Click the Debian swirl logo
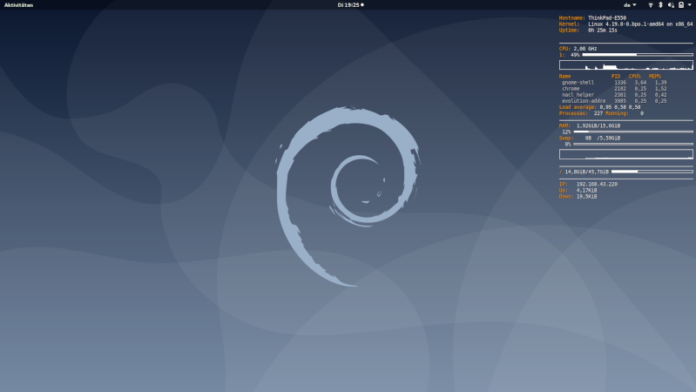Viewport: 696px width, 392px height. [348, 196]
